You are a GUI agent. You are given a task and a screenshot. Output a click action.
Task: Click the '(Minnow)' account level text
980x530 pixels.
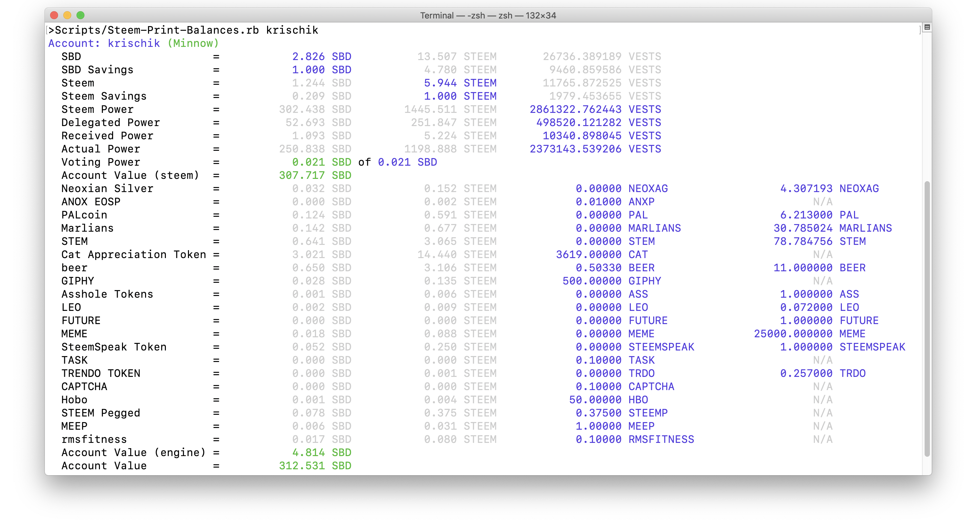pos(193,44)
